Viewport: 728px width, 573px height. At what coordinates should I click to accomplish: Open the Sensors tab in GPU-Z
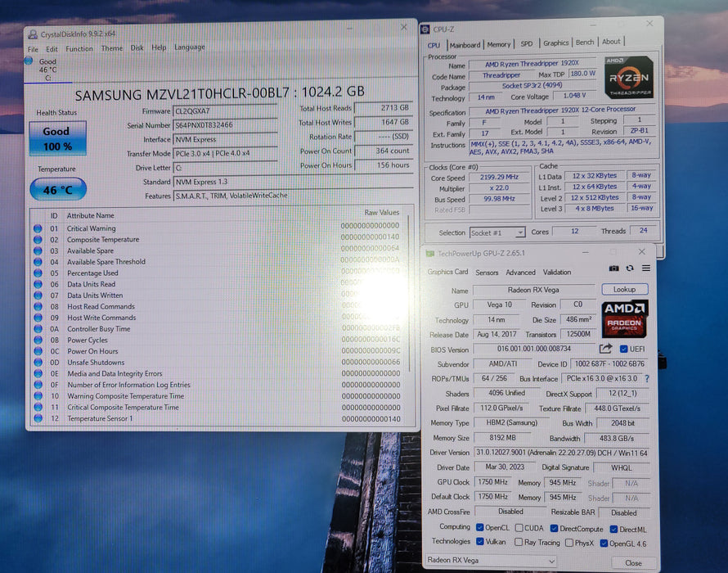[x=487, y=273]
